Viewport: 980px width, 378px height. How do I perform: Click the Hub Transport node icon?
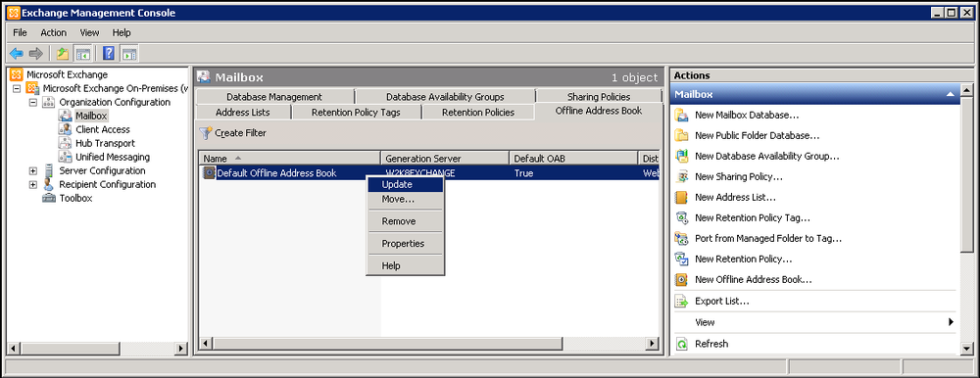65,143
